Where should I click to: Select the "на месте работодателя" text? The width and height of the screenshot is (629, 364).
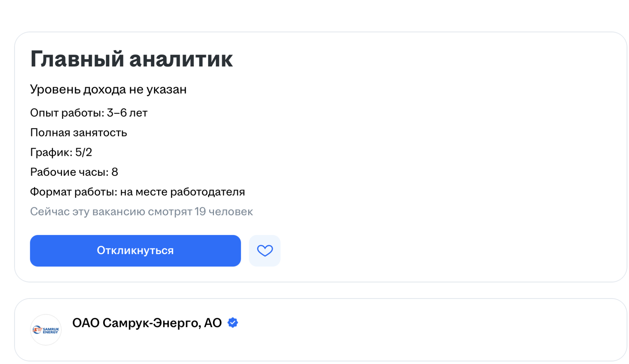coord(182,192)
